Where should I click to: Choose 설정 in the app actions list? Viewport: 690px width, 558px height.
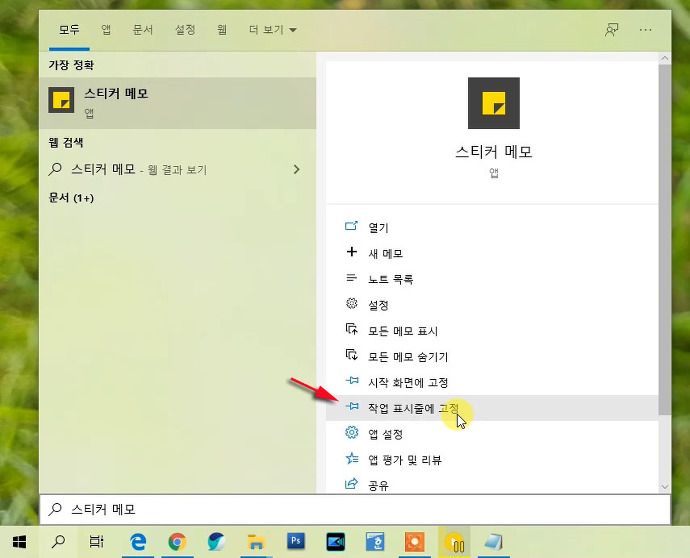tap(492, 305)
